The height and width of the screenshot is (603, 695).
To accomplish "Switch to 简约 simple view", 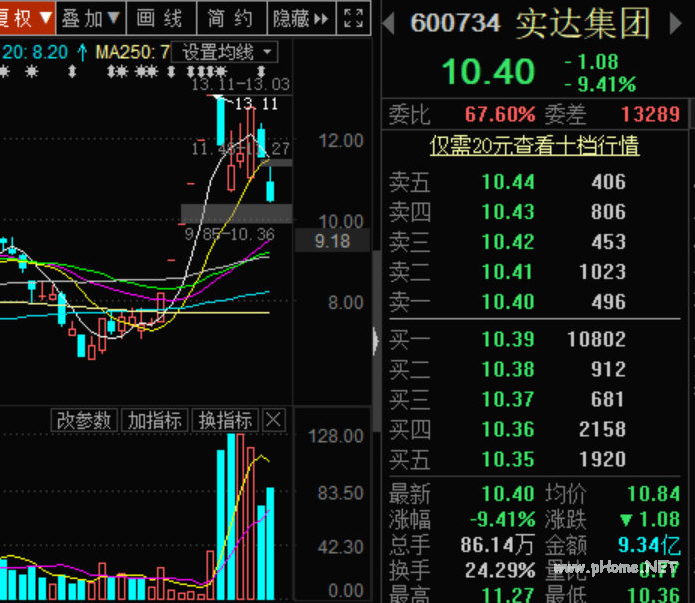I will click(231, 18).
